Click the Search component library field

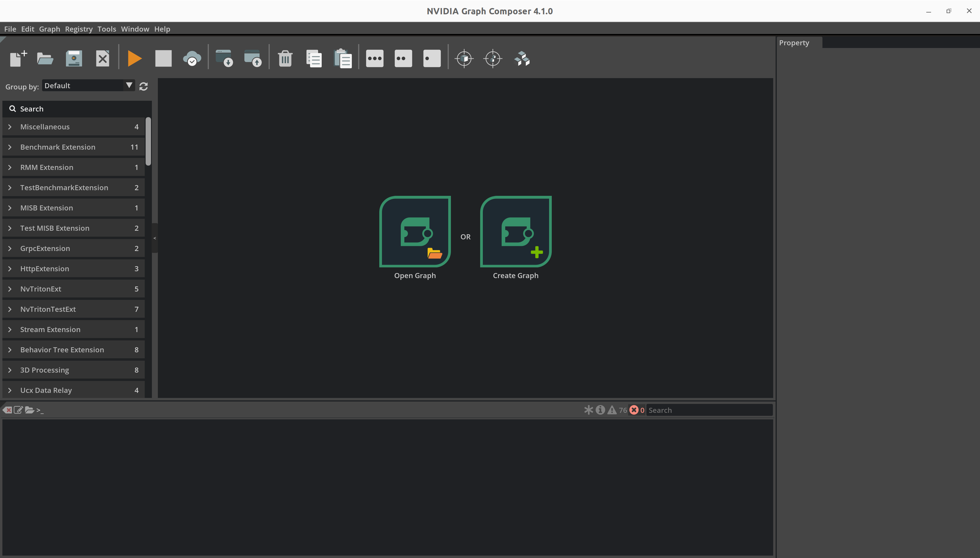(x=77, y=108)
